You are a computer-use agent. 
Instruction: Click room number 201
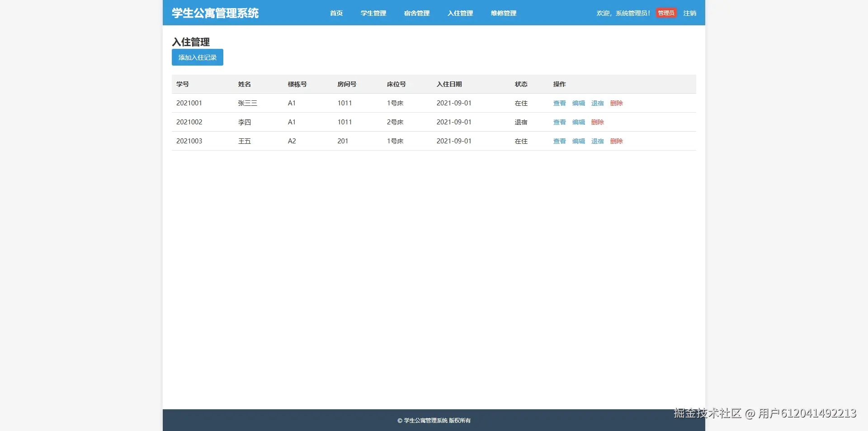point(343,141)
